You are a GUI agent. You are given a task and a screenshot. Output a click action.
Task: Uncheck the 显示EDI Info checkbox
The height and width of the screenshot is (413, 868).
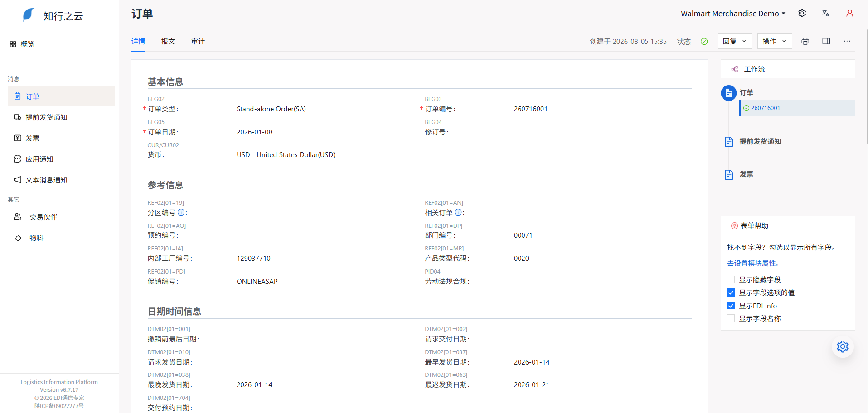tap(731, 306)
